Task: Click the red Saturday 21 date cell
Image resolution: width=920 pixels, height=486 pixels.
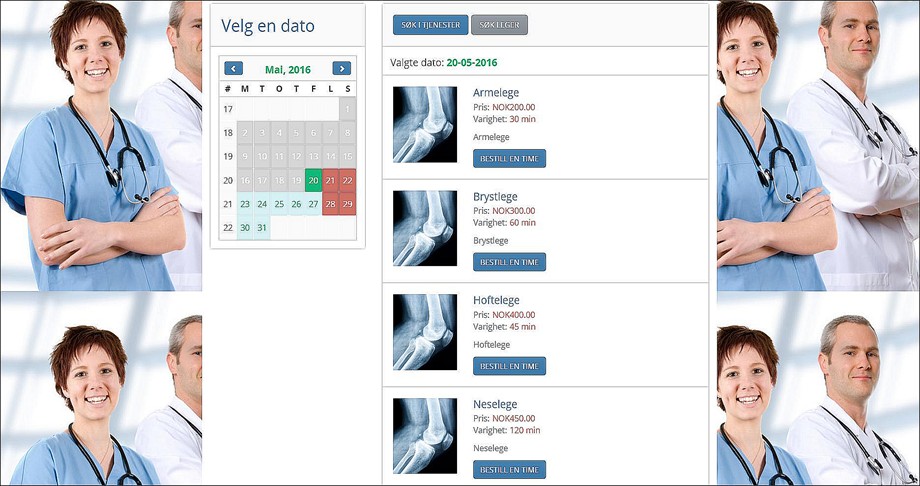Action: tap(330, 180)
